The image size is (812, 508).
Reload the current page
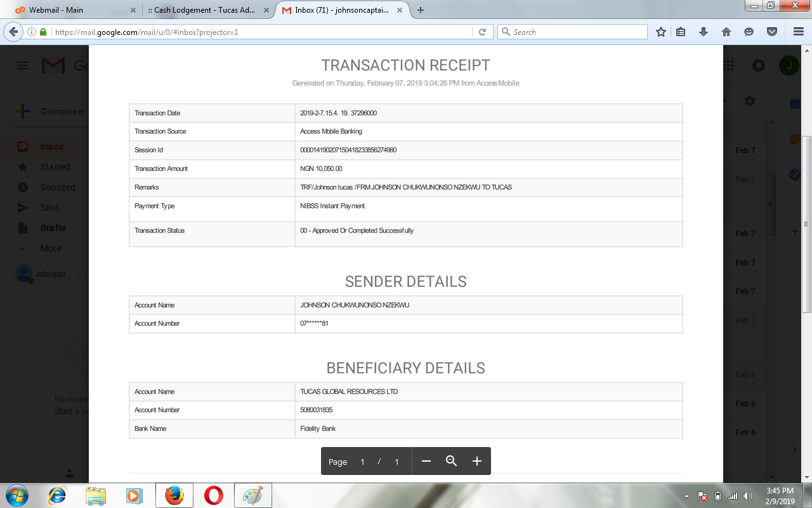click(x=482, y=32)
